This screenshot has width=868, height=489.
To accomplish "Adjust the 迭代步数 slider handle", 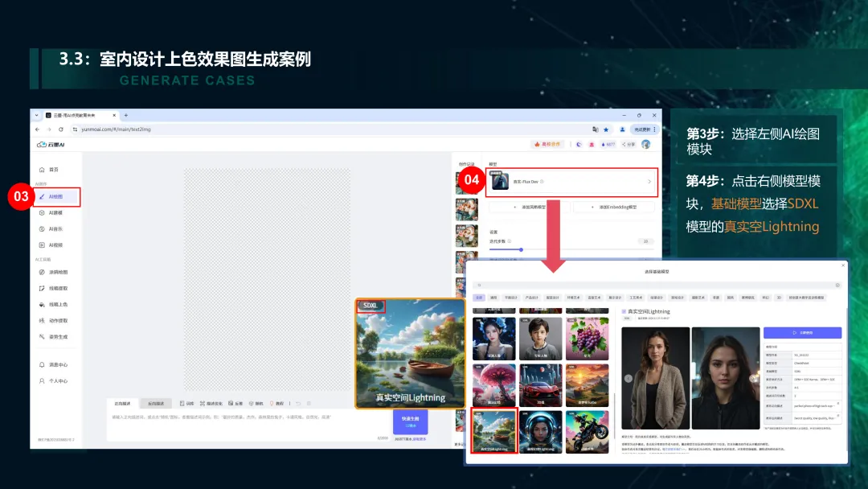I will 521,250.
